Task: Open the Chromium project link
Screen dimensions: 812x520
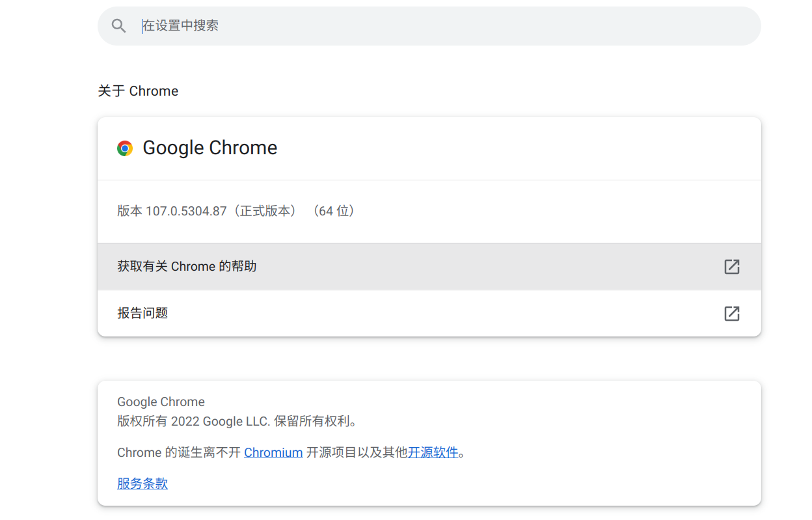Action: pos(273,452)
